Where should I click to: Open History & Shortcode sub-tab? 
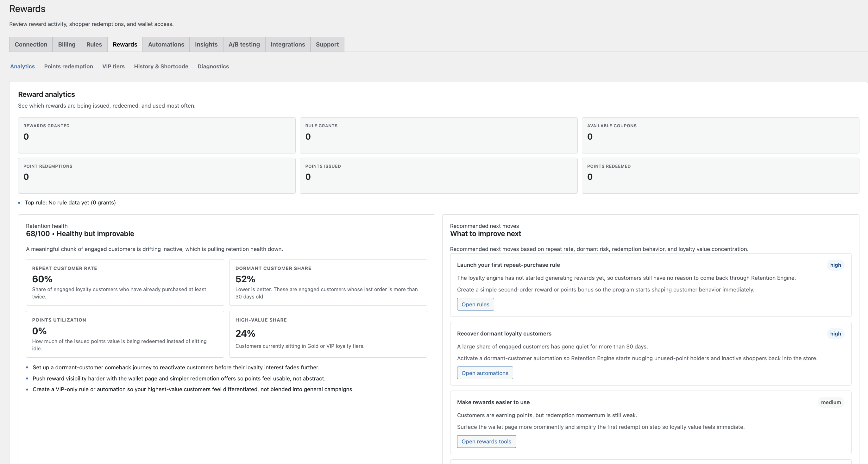(161, 66)
